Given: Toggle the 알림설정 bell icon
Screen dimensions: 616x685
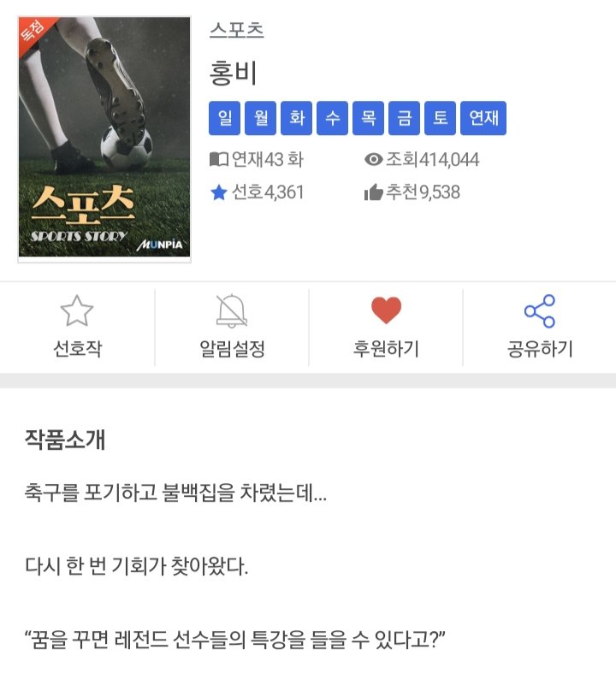Looking at the screenshot, I should tap(232, 310).
